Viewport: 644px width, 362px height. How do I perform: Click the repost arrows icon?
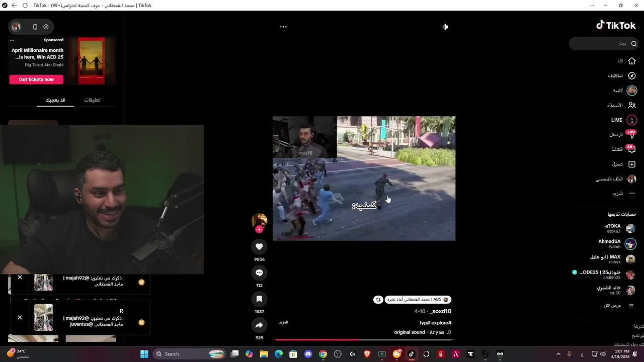pyautogui.click(x=378, y=300)
